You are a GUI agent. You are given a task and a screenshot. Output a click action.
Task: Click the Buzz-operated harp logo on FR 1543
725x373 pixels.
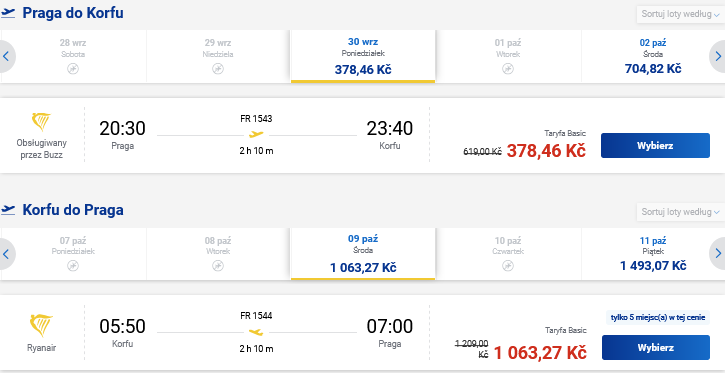coord(41,122)
